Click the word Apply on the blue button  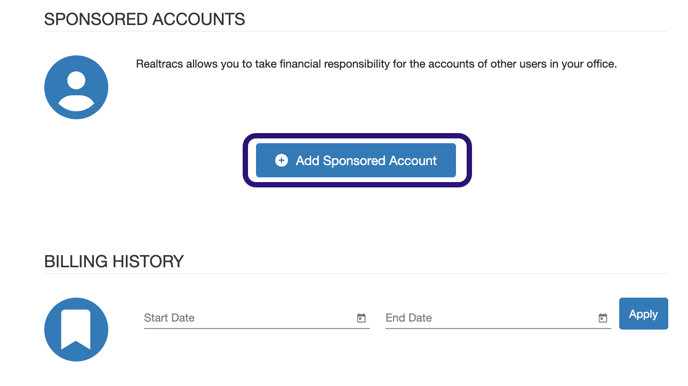coord(643,314)
